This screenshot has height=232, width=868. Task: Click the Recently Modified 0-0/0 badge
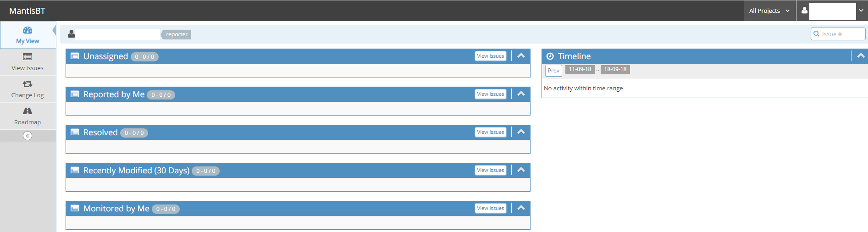206,171
